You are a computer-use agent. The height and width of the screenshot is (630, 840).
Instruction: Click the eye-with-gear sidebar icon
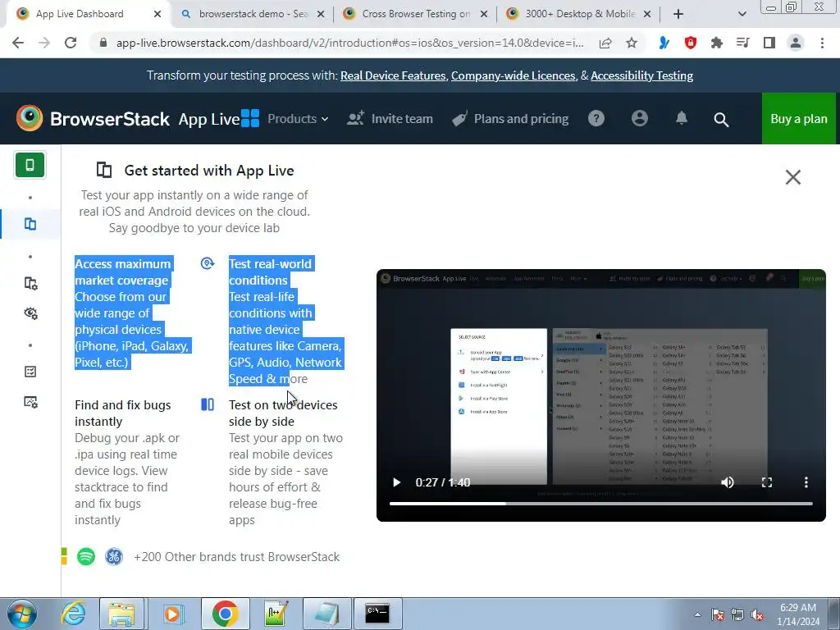pos(30,313)
